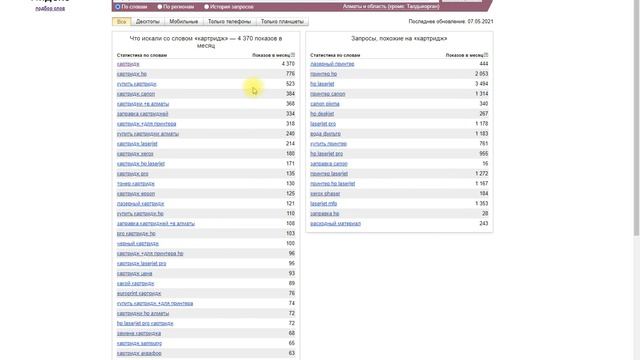Open the 'купить принтер' similar query link

(329, 144)
